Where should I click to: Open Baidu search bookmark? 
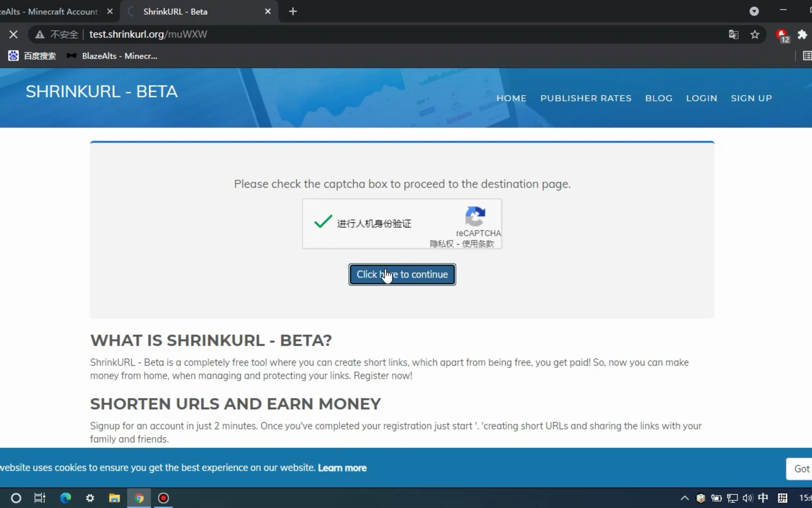pyautogui.click(x=32, y=56)
